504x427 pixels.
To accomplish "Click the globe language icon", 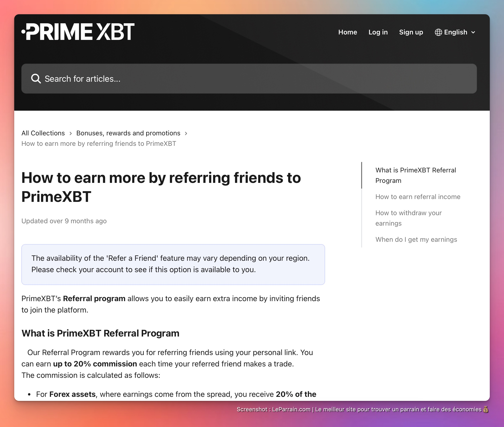I will tap(438, 32).
